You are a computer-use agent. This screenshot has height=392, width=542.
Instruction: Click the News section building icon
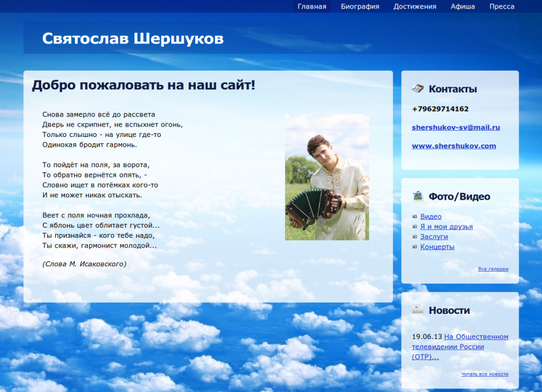point(418,309)
